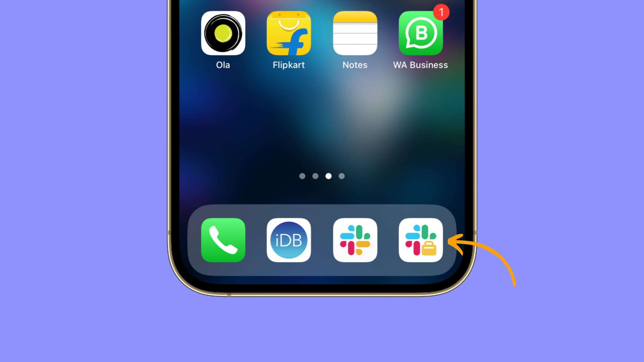Launch Slack app from dock
644x362 pixels.
355,240
